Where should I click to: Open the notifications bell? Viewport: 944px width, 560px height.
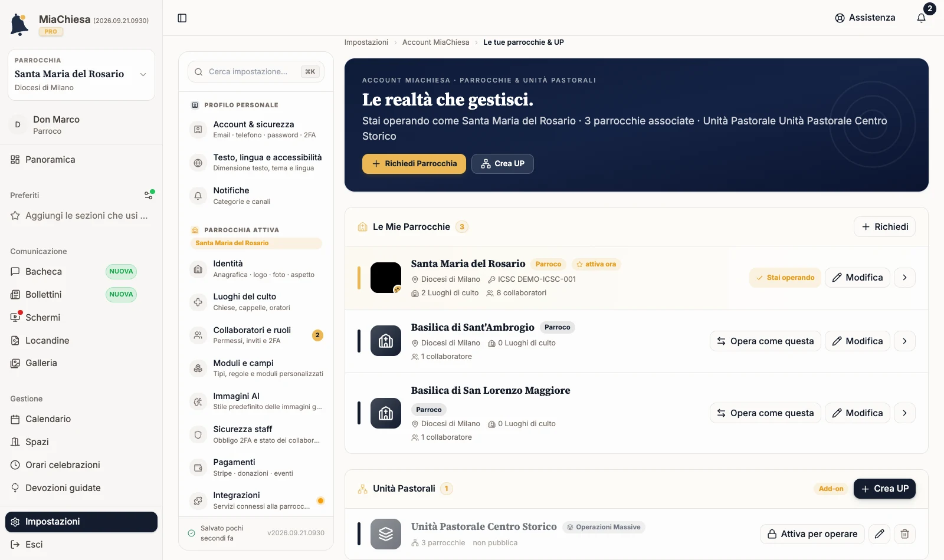[x=922, y=18]
